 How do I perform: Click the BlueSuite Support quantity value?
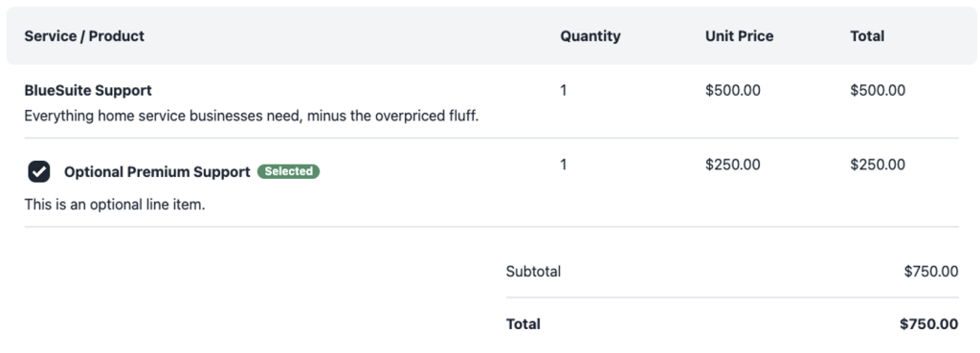(x=564, y=90)
